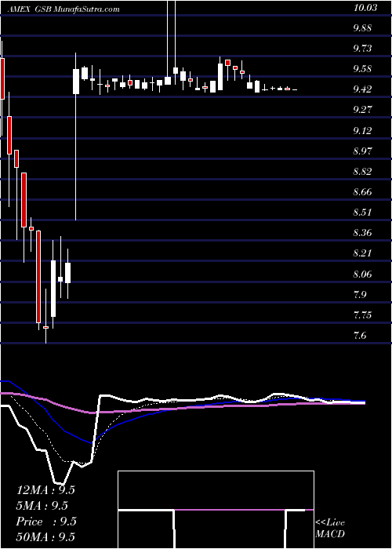Click the 'Price : 9.5' indicator text
The width and height of the screenshot is (392, 549).
46,522
